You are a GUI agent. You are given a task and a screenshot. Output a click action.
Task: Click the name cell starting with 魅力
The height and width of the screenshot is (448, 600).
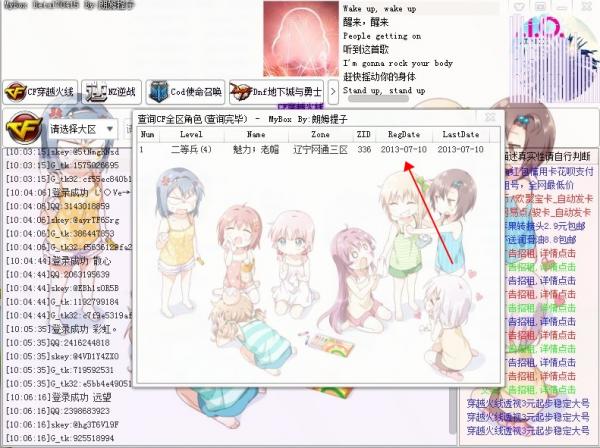(x=256, y=149)
